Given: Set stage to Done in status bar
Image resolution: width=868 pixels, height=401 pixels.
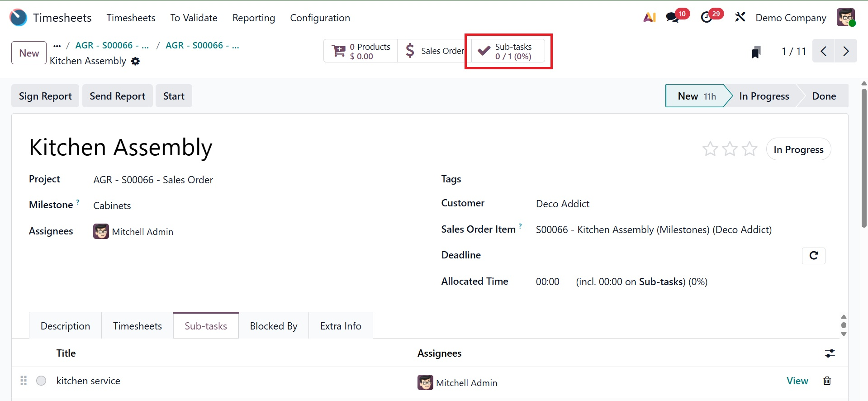Looking at the screenshot, I should tap(824, 96).
